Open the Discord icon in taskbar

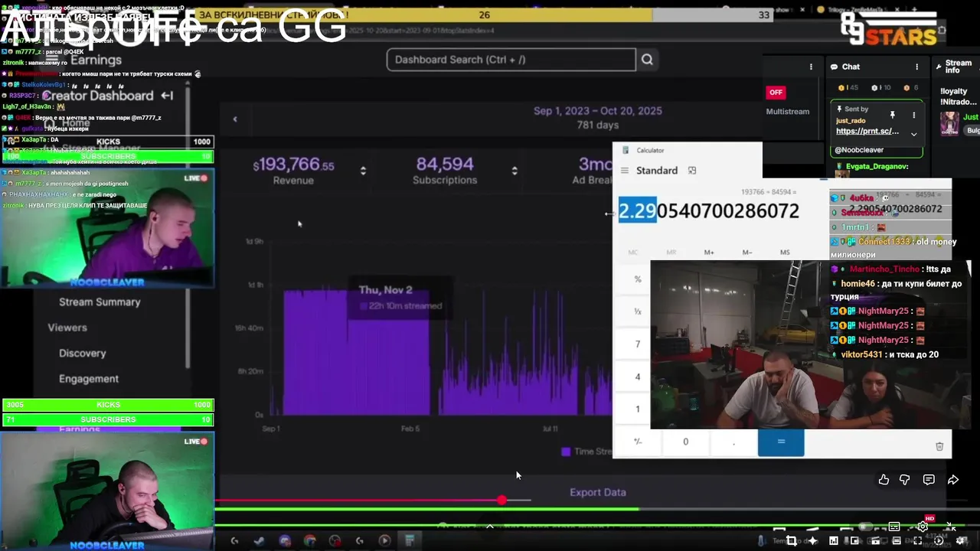[285, 541]
